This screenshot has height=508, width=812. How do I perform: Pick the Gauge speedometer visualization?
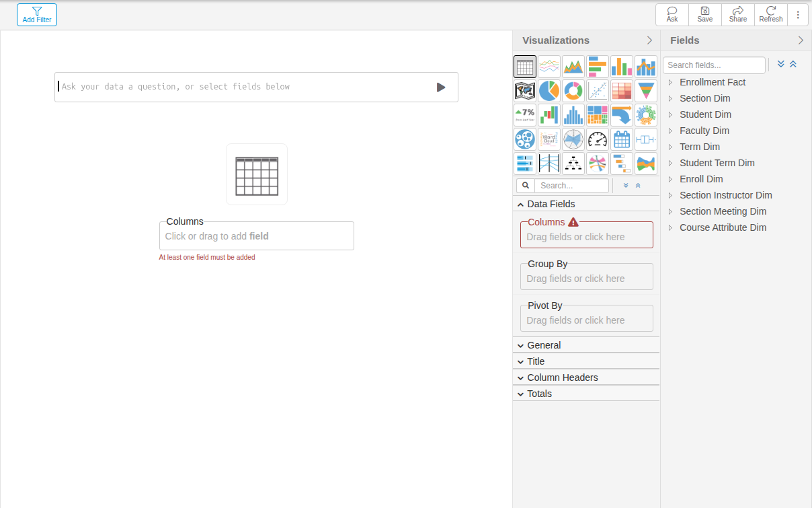pyautogui.click(x=598, y=139)
